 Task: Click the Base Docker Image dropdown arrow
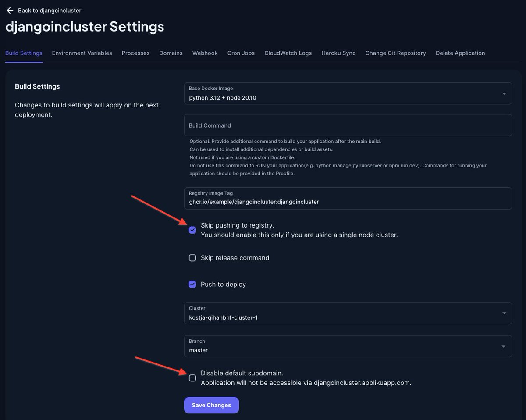(504, 94)
